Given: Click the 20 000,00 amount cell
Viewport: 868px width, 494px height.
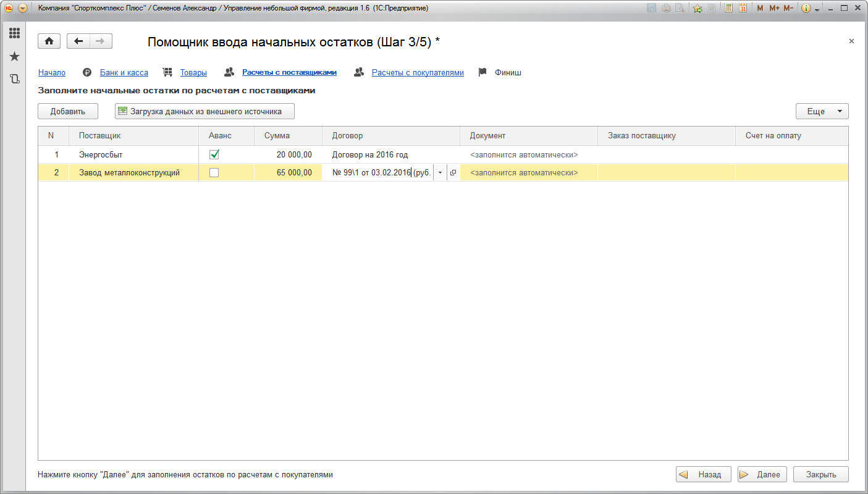Looking at the screenshot, I should (289, 155).
